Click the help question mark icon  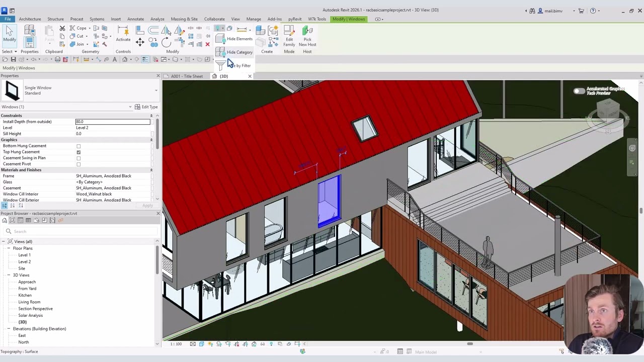pyautogui.click(x=593, y=11)
